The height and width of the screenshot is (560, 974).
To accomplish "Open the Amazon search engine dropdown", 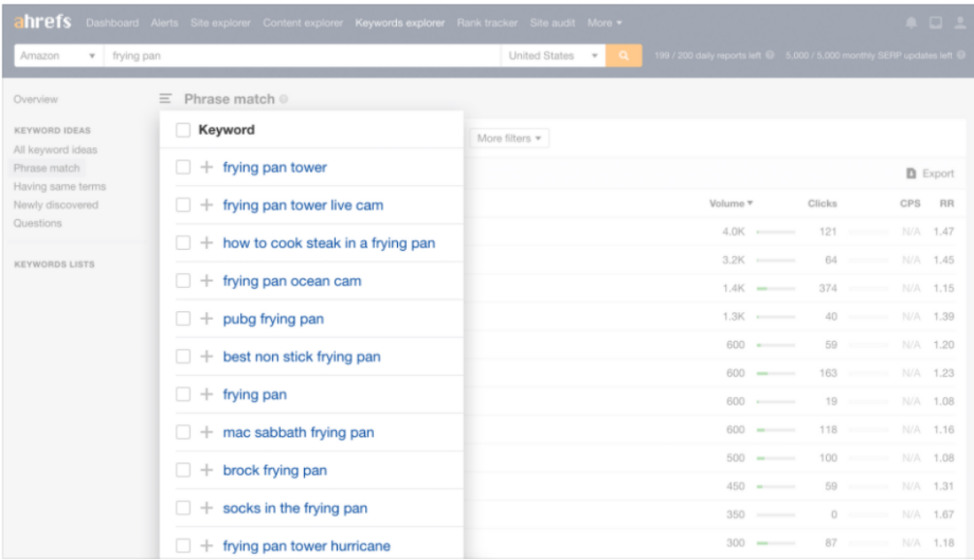I will [58, 55].
